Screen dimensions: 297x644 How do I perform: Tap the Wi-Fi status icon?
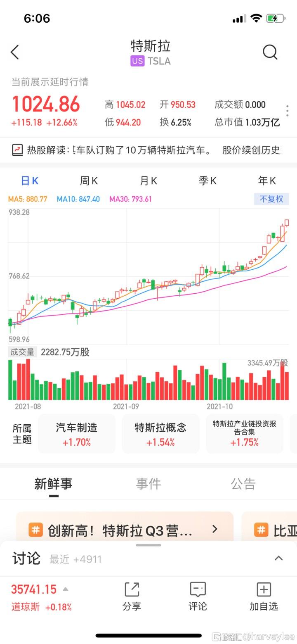[256, 18]
